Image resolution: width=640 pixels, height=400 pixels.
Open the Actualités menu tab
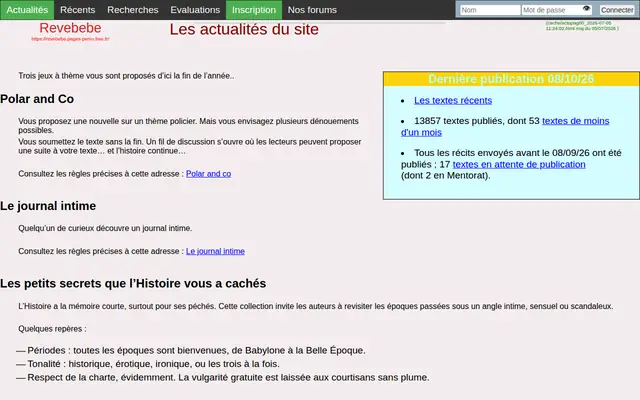[27, 10]
